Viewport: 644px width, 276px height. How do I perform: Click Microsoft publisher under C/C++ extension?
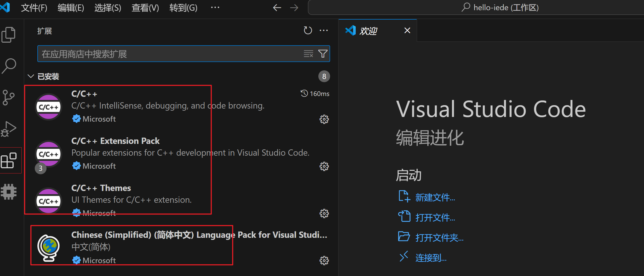click(99, 119)
